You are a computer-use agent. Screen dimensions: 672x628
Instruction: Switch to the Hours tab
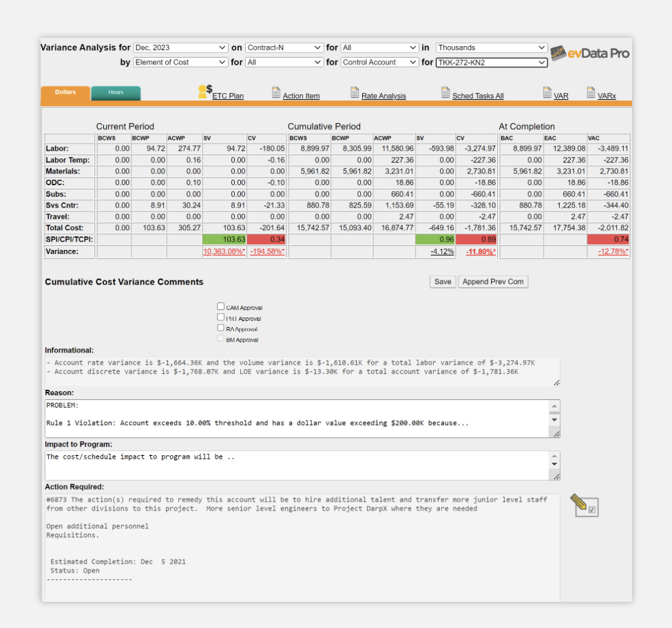coord(116,92)
